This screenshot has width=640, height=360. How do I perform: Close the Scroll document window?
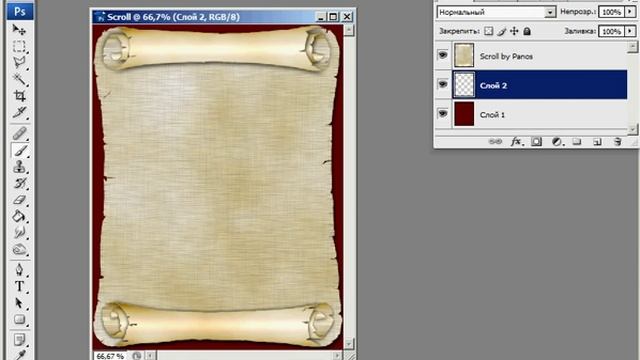[347, 17]
